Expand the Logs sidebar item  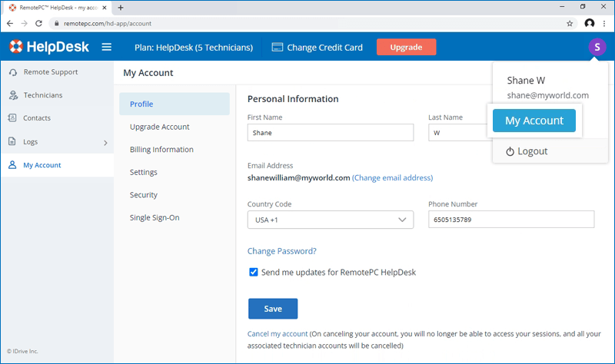pos(57,142)
